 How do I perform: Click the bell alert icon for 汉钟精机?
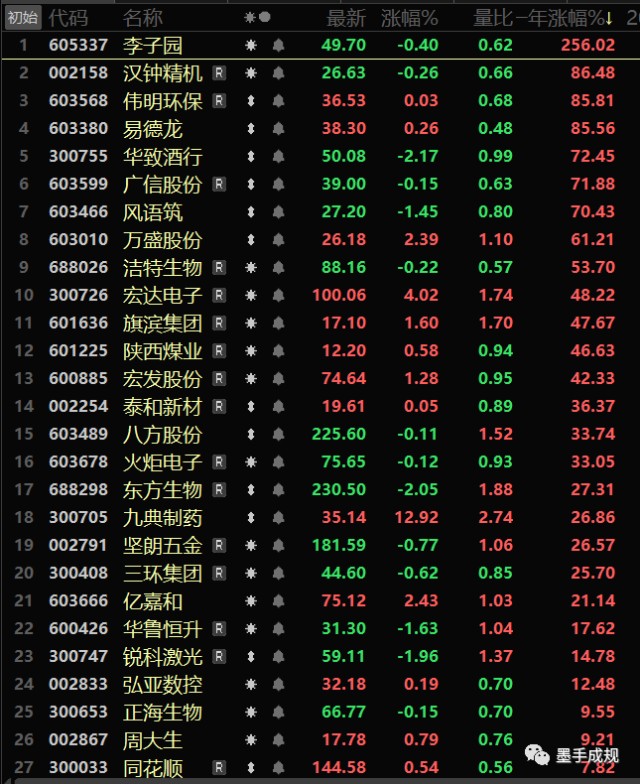click(x=278, y=74)
